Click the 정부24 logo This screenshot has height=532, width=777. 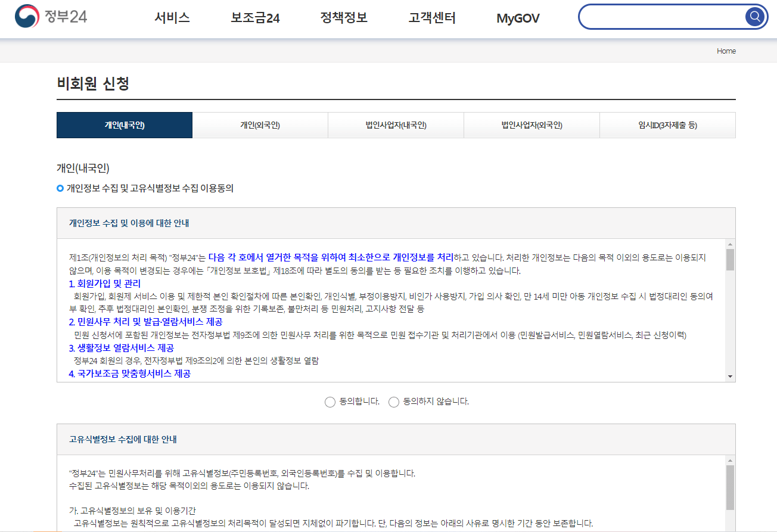point(51,17)
